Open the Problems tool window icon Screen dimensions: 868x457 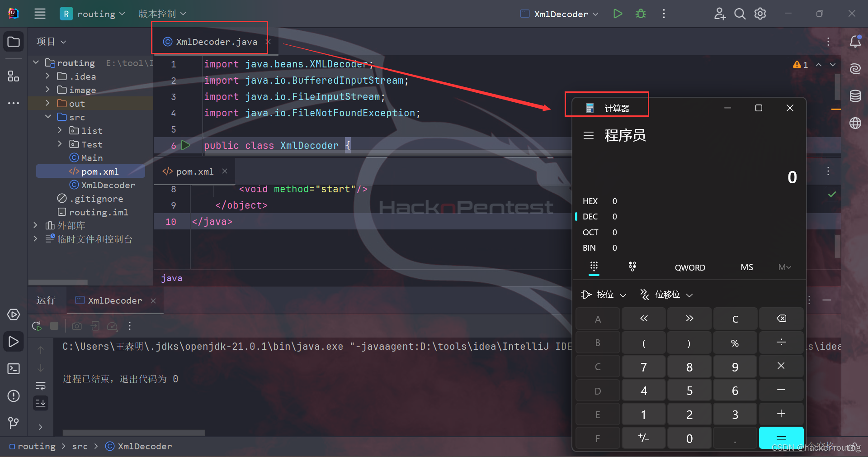(x=14, y=396)
